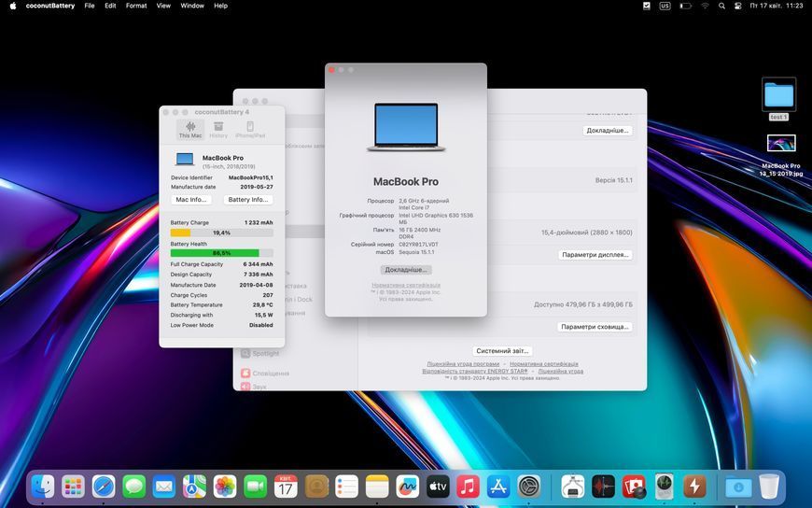The height and width of the screenshot is (508, 812).
Task: Open Spotlight search from the menu bar
Action: click(x=721, y=6)
